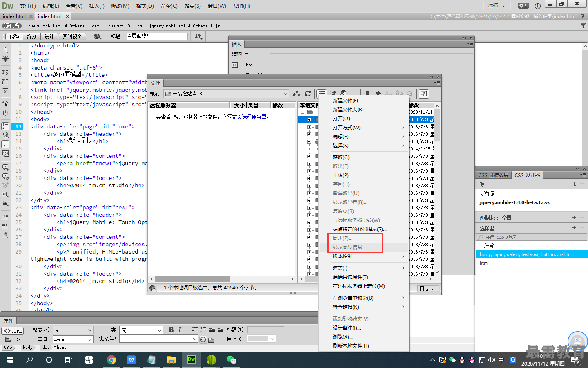Screen dimensions: 588x368
Task: Click the Remove Comment icon
Action: 5,176
